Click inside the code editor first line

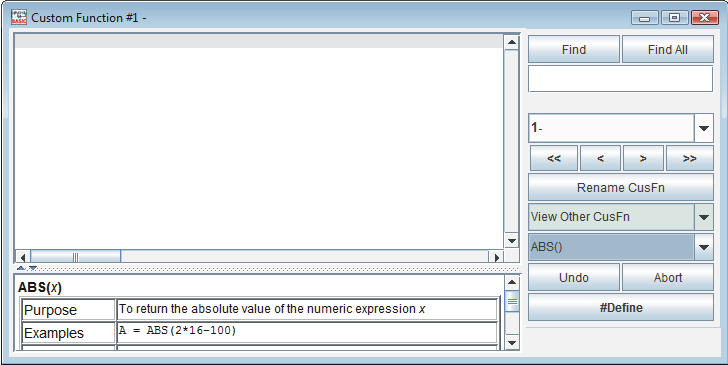(259, 41)
